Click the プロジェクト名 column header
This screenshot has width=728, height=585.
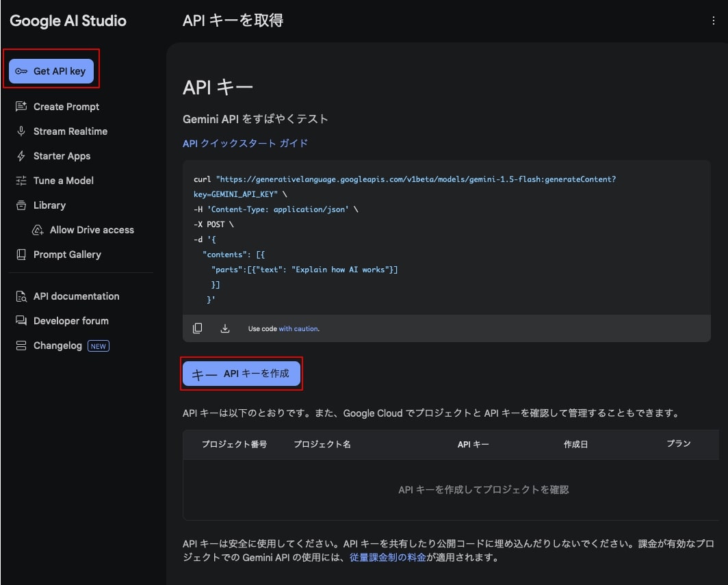322,444
